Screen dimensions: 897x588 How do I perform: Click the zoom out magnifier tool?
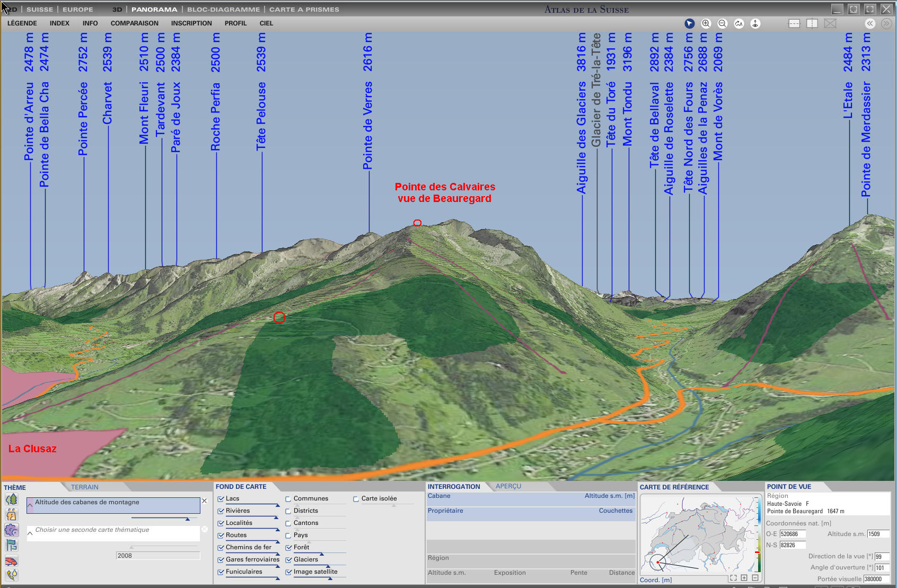coord(722,23)
